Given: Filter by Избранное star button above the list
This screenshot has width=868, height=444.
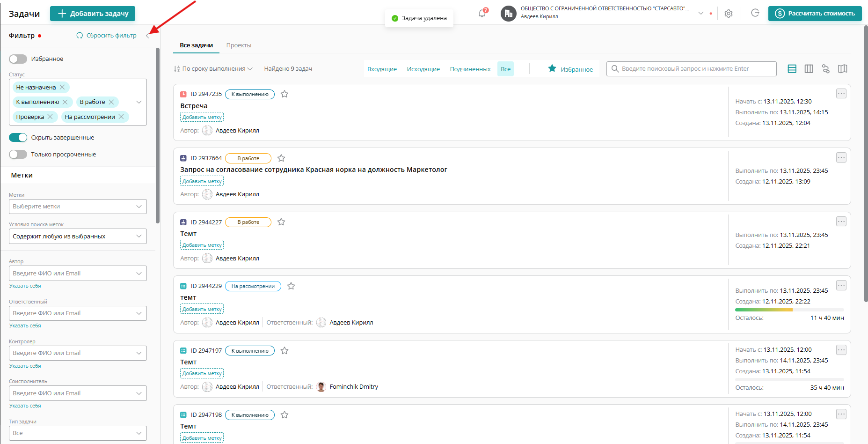Looking at the screenshot, I should pyautogui.click(x=570, y=69).
